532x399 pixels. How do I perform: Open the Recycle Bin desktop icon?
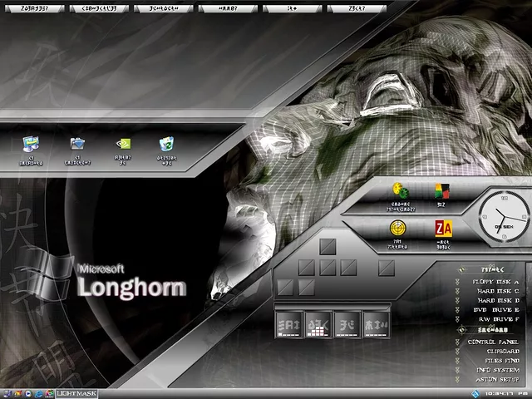[166, 144]
